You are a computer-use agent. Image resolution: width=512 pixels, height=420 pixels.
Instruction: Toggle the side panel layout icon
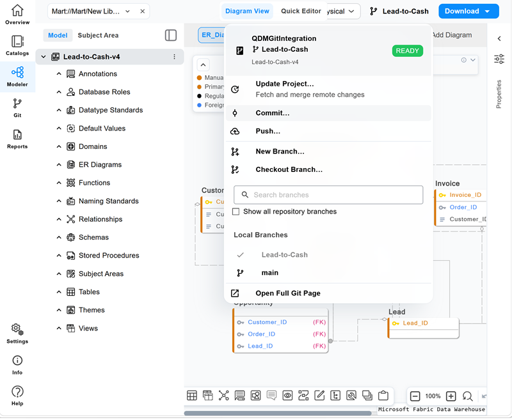(x=171, y=35)
